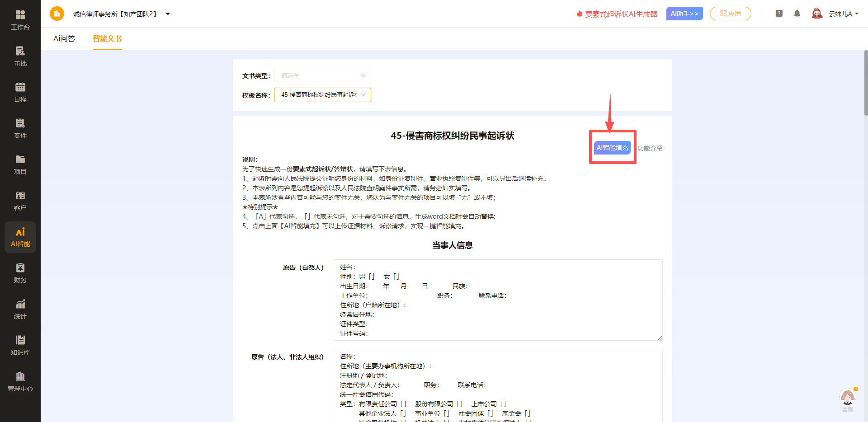
Task: Go to the 案件 cases section
Action: (20, 128)
